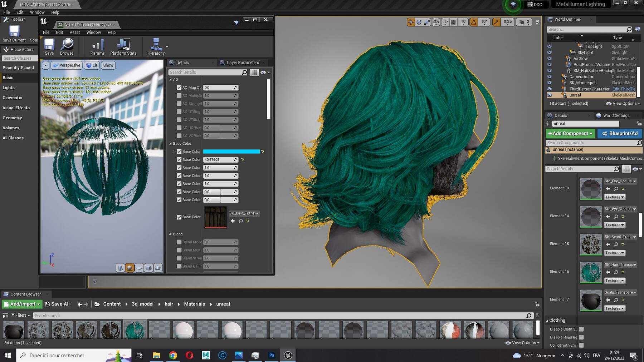Toggle grid snapping icon in viewport
Image resolution: width=644 pixels, height=362 pixels.
[453, 22]
